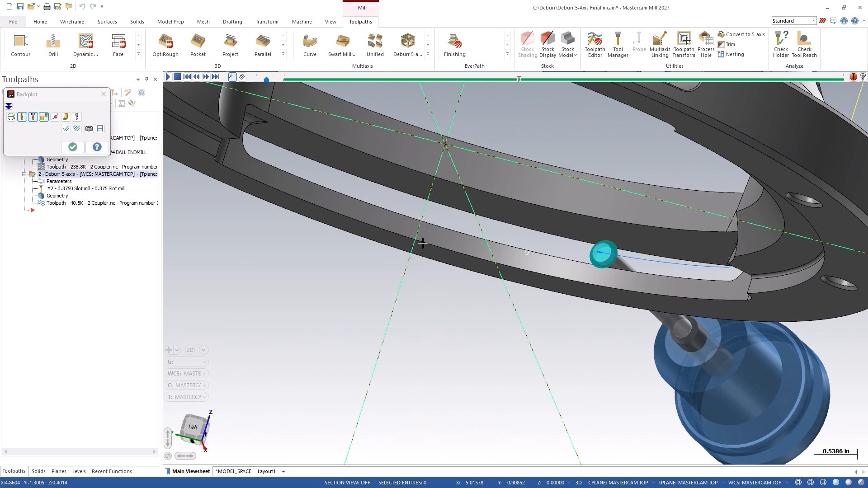Click the Trim utility
The image size is (868, 488).
coord(726,44)
